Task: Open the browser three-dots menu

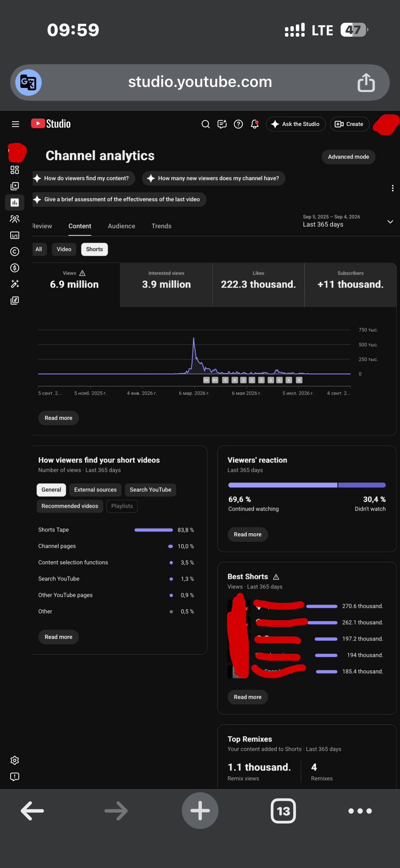Action: click(x=360, y=811)
